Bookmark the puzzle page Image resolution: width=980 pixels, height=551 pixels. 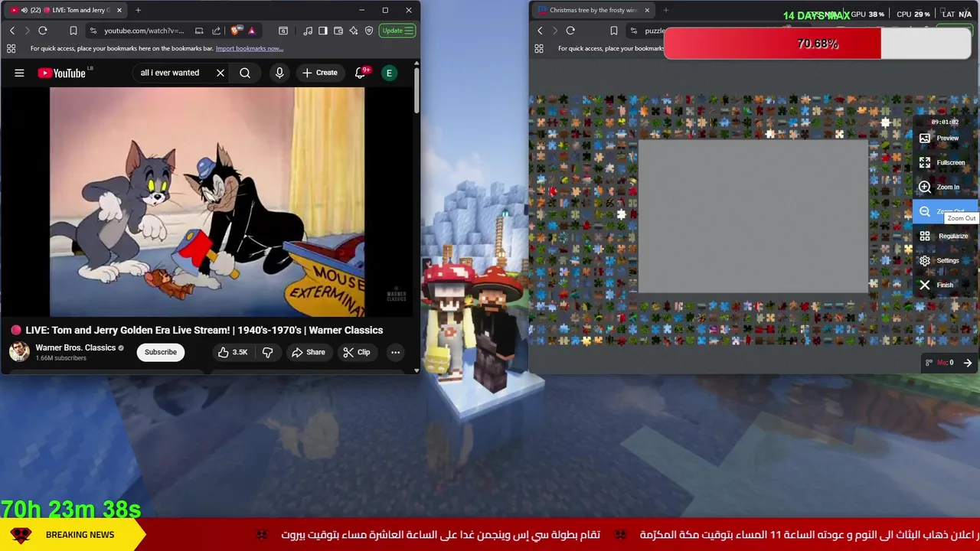pyautogui.click(x=613, y=31)
